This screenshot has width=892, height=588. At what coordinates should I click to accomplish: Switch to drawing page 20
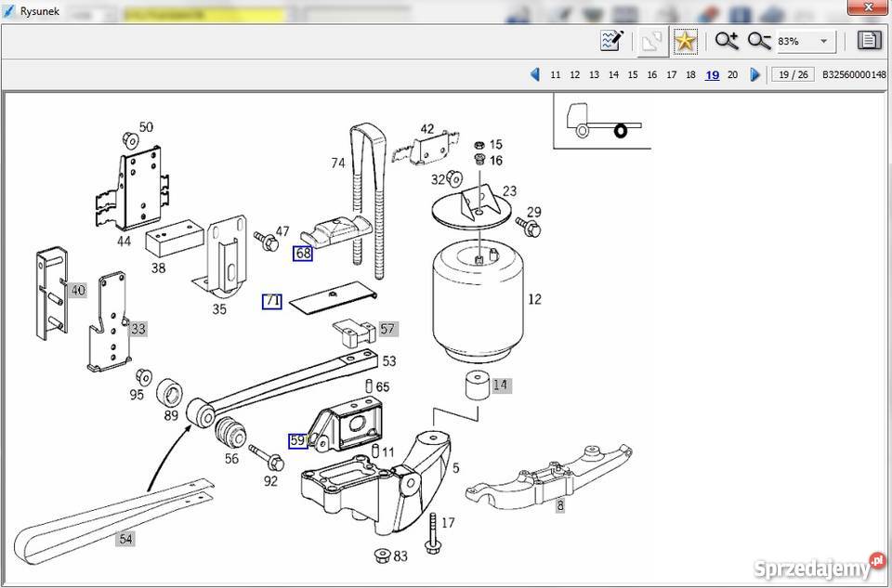coord(732,75)
